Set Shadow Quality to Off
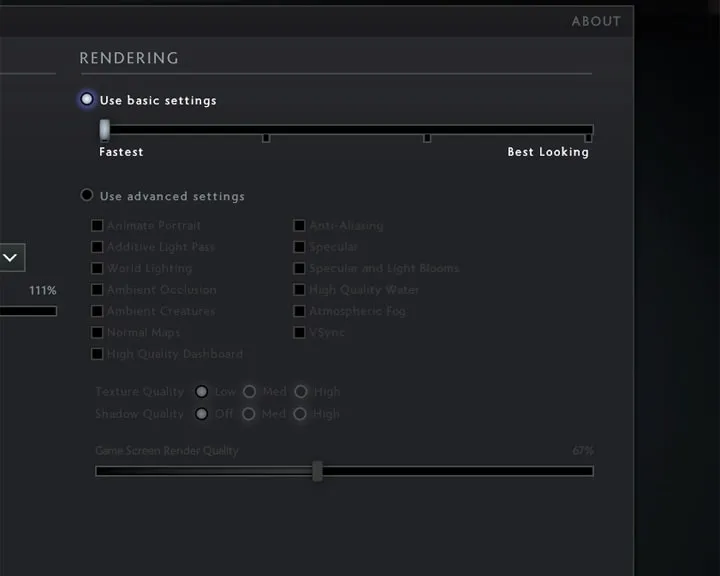 pos(202,414)
